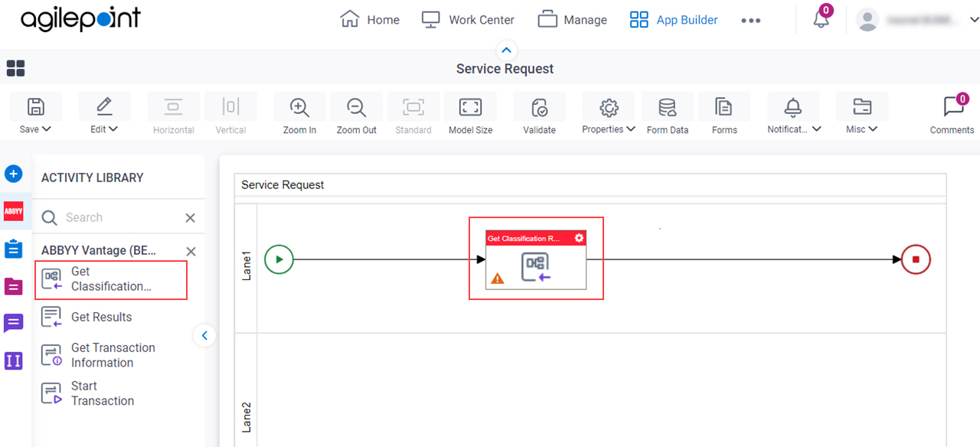980x447 pixels.
Task: Open the Misc dropdown
Action: click(862, 116)
